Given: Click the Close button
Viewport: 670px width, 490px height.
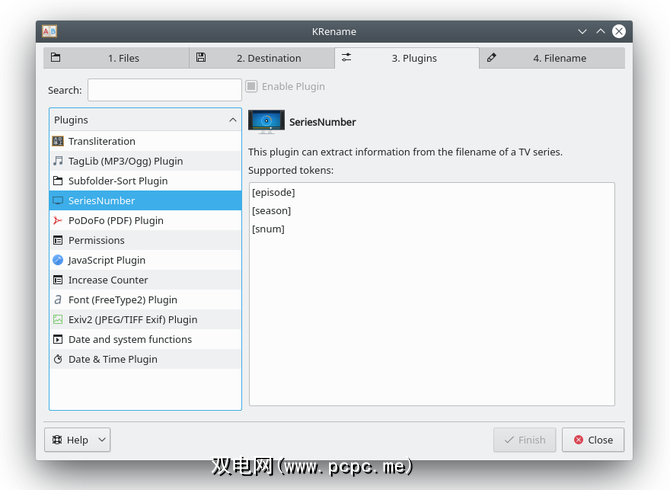Looking at the screenshot, I should tap(593, 440).
